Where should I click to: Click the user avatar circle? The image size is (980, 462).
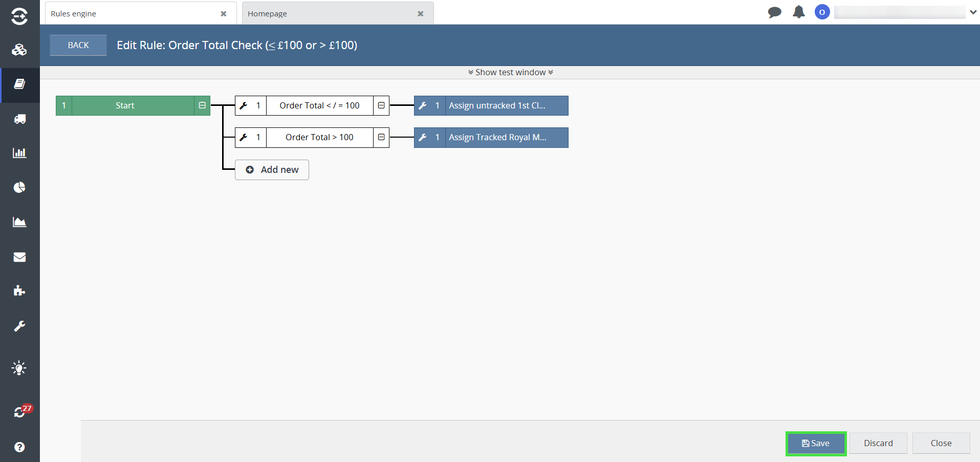pos(822,12)
